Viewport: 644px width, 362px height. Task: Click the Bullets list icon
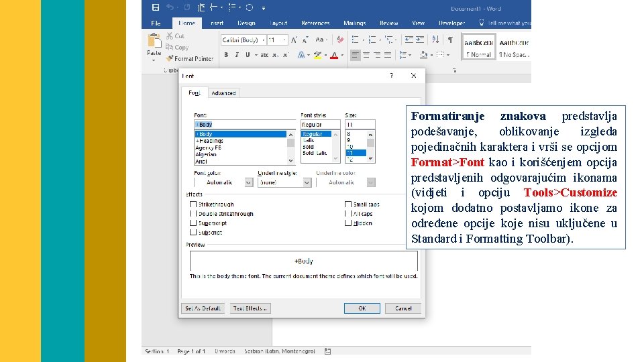point(356,40)
